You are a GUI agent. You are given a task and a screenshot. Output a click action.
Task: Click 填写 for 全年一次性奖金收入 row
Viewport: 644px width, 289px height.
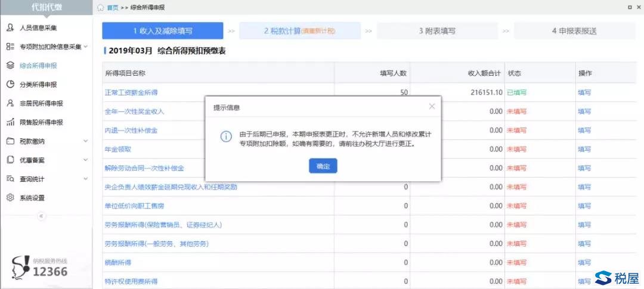[x=584, y=111]
